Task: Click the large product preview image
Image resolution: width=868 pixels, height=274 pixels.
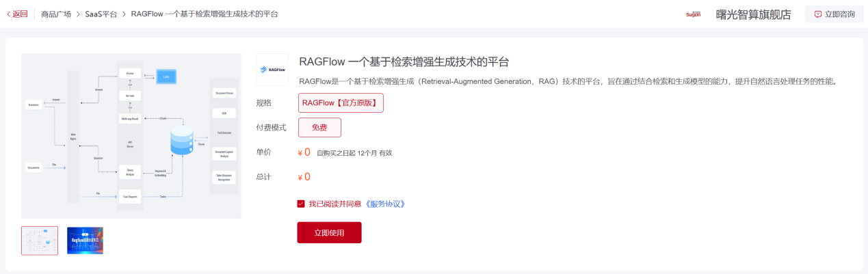Action: [131, 135]
